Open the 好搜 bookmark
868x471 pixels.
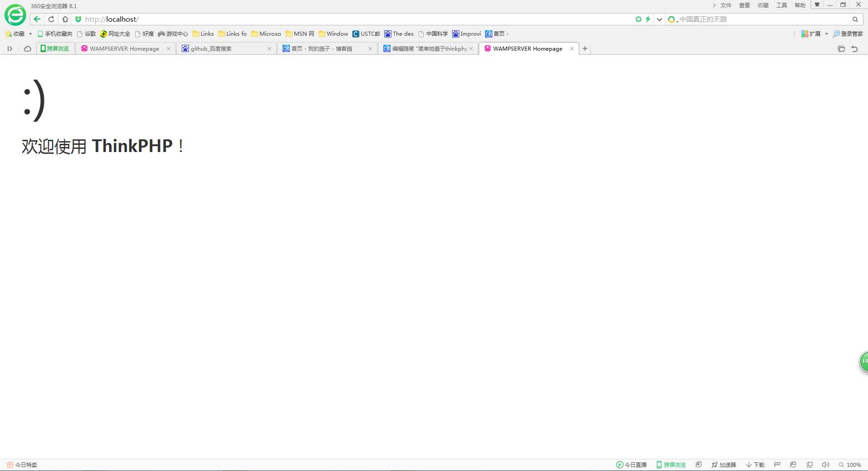coord(144,34)
